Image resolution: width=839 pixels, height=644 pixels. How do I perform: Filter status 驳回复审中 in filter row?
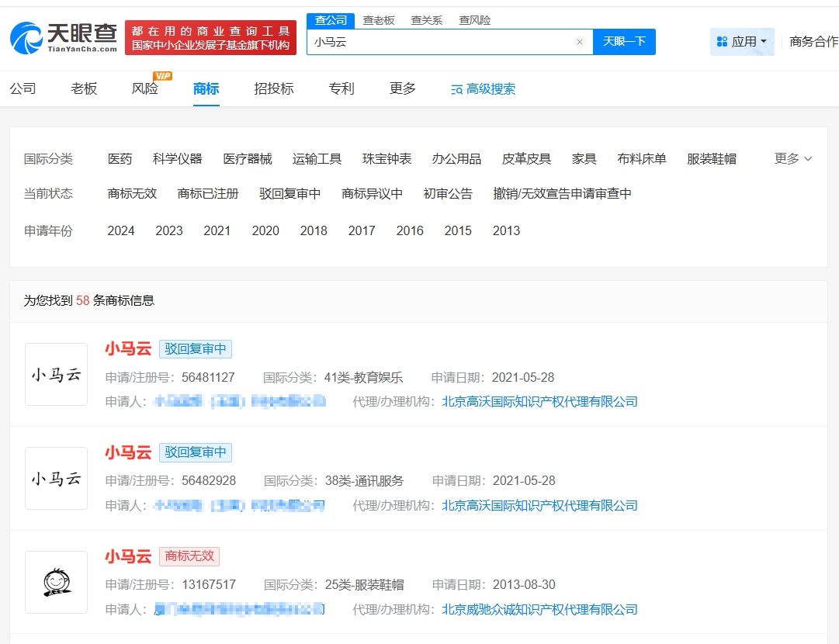(290, 194)
